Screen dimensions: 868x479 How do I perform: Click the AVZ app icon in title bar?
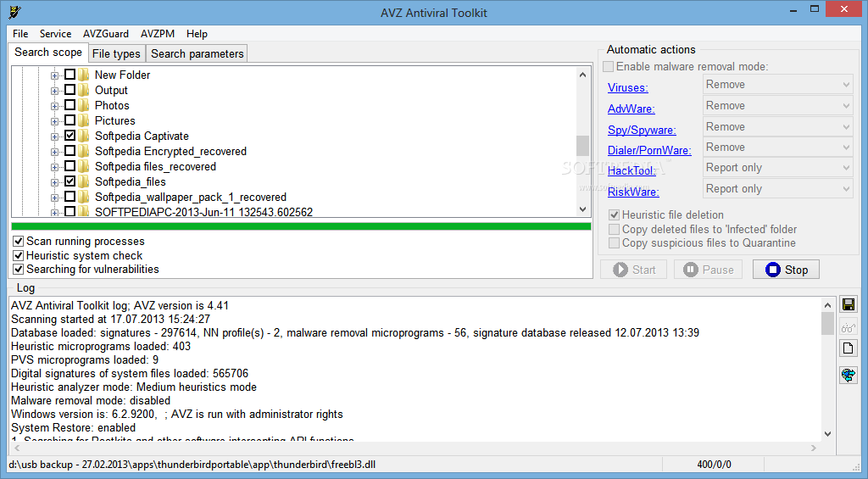click(x=15, y=12)
